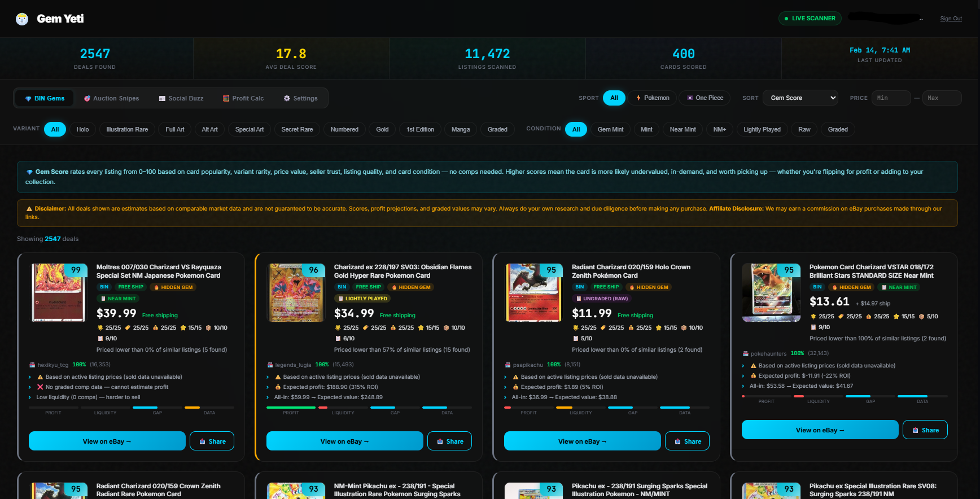Select the Full Art variant filter
The width and height of the screenshot is (980, 499).
[x=175, y=129]
